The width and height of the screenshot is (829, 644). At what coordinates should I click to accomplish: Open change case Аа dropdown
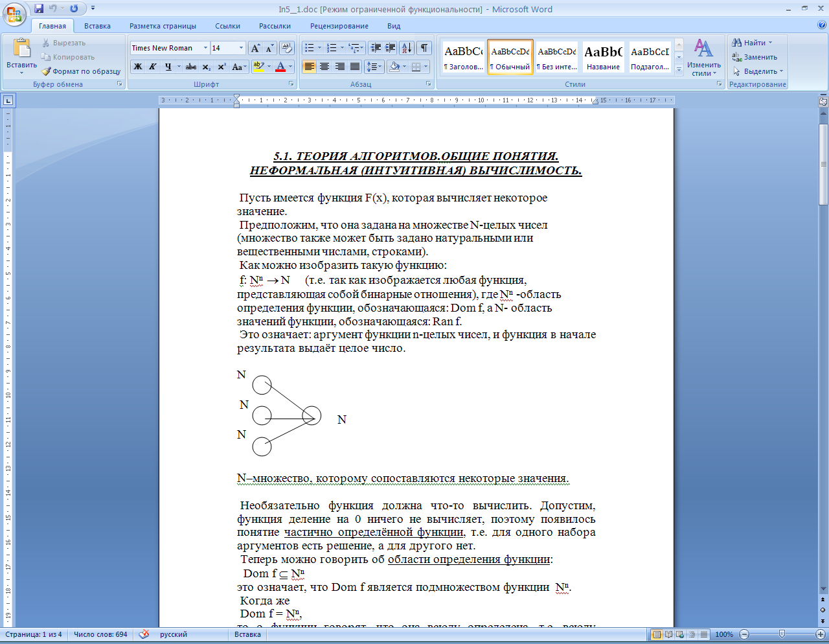(x=238, y=67)
